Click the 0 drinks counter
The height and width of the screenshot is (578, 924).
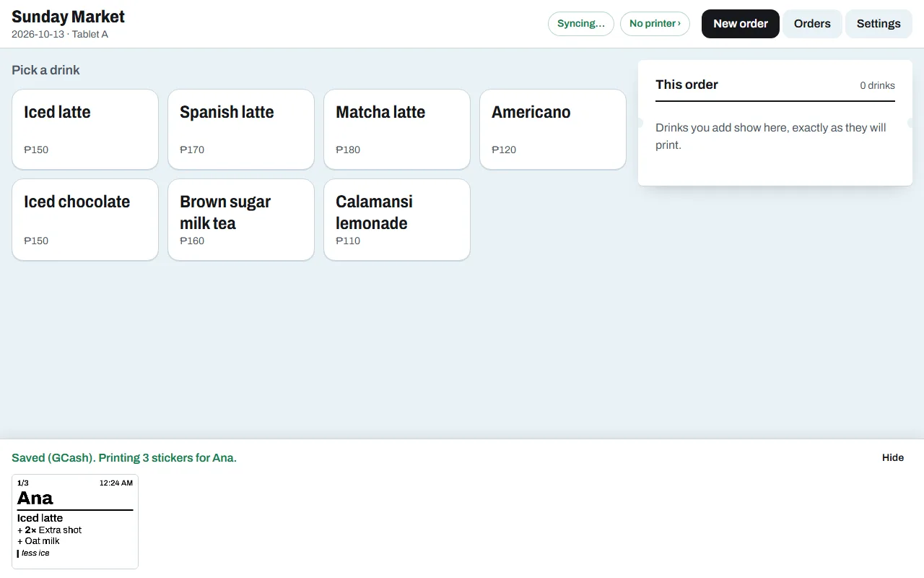tap(877, 85)
